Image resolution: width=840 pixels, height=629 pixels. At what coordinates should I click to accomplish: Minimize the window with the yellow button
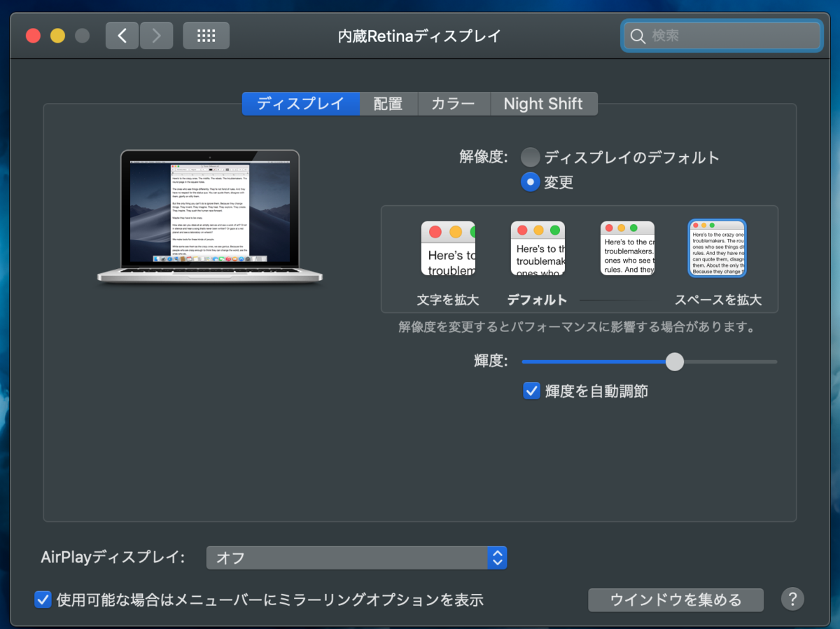[x=58, y=35]
